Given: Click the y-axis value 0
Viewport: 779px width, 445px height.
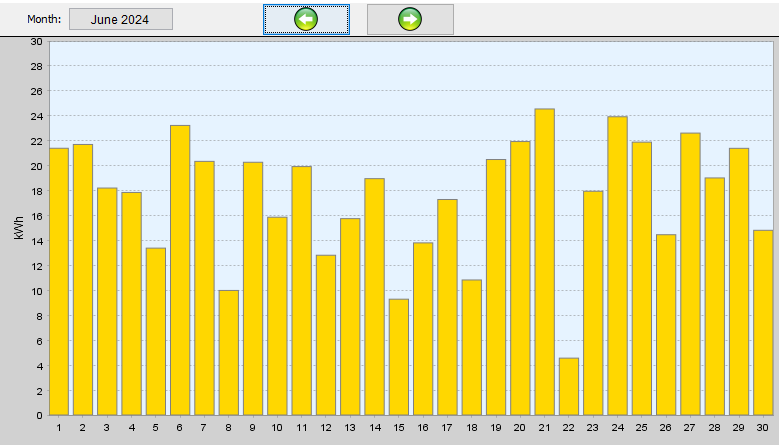Looking at the screenshot, I should coord(39,416).
